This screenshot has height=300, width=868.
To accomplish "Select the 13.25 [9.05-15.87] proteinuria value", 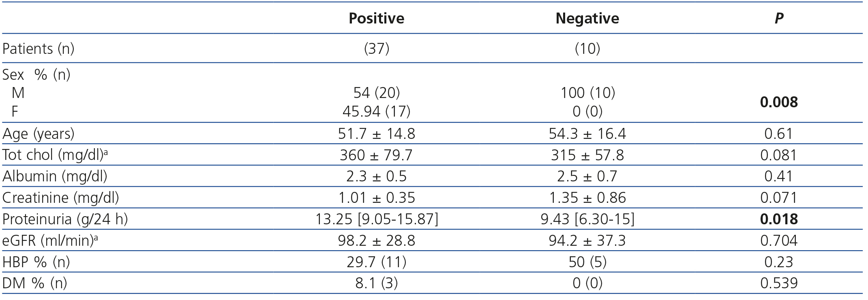I will tap(376, 219).
